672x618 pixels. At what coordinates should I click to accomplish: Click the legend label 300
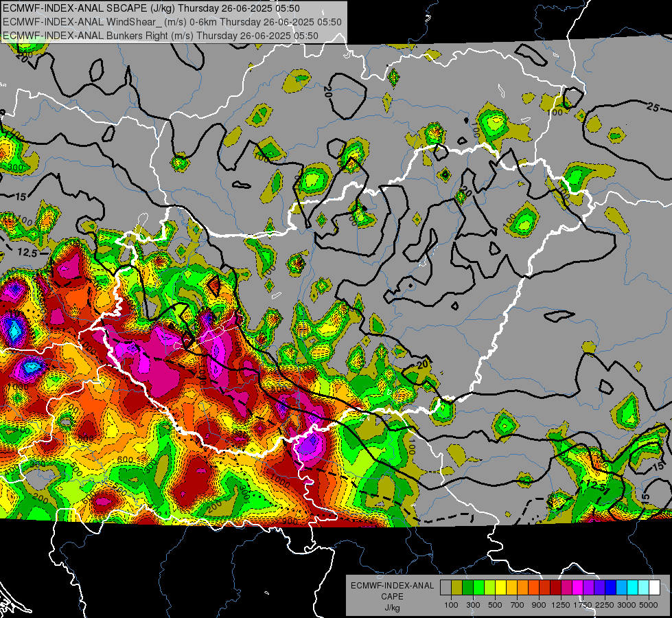tap(473, 605)
